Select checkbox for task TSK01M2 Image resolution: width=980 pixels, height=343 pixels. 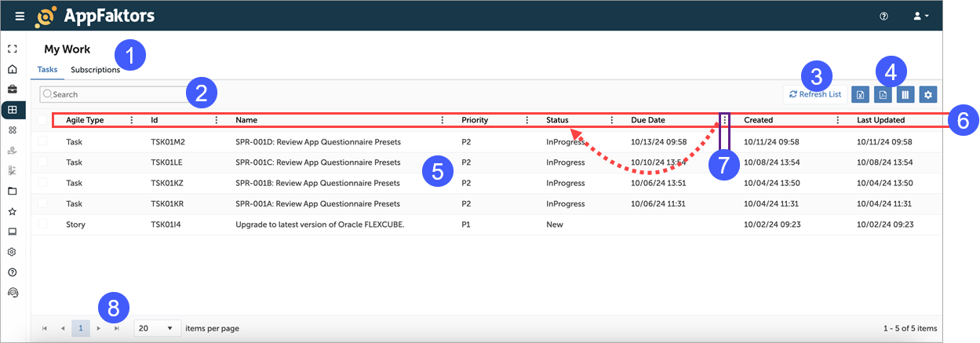42,142
